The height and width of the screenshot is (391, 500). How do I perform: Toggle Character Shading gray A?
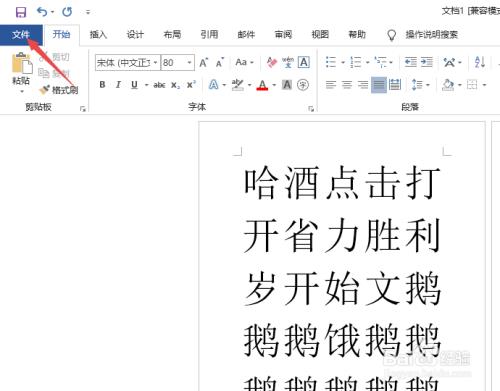pyautogui.click(x=287, y=85)
